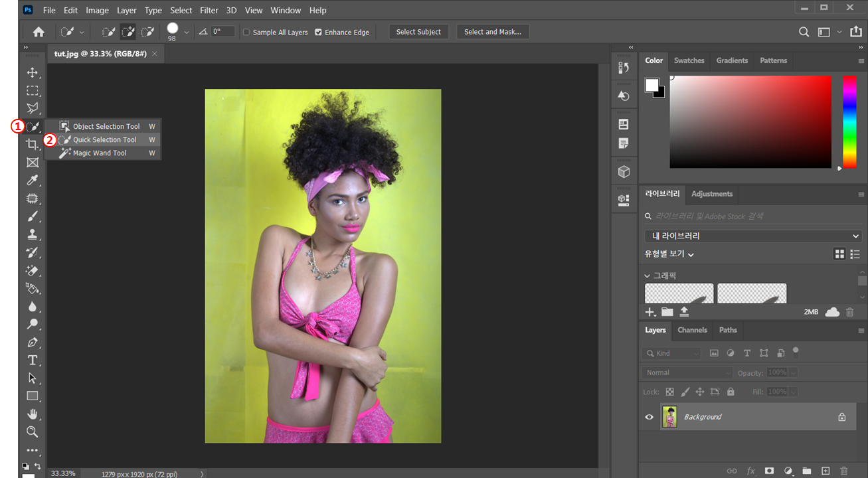Hide the Background layer eye icon

[650, 417]
